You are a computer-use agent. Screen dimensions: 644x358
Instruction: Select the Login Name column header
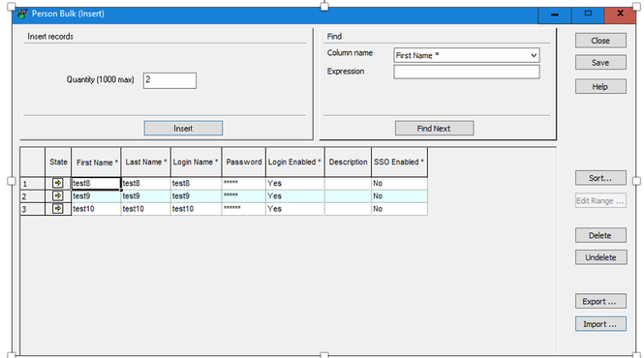[x=196, y=163]
